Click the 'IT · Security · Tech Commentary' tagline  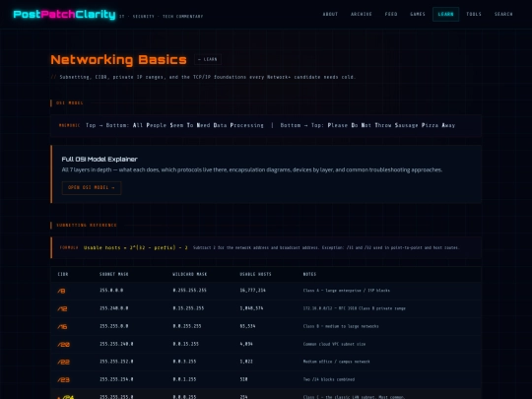(161, 17)
